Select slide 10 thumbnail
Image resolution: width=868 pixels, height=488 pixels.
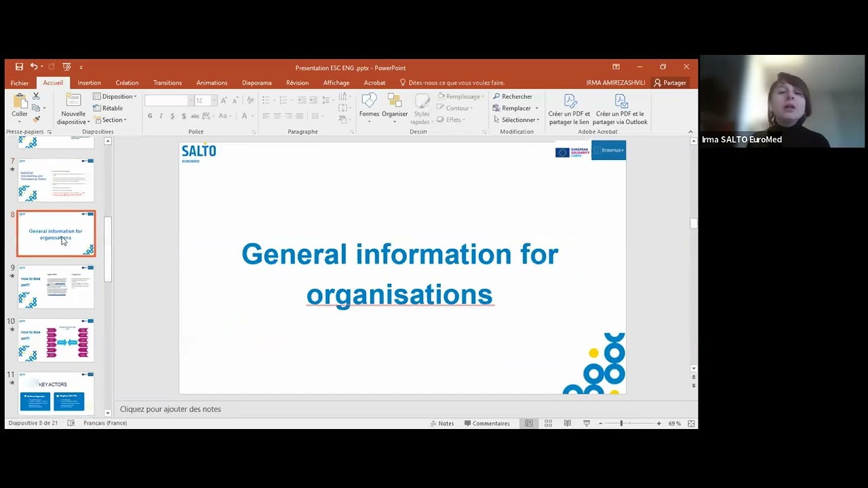tap(56, 340)
